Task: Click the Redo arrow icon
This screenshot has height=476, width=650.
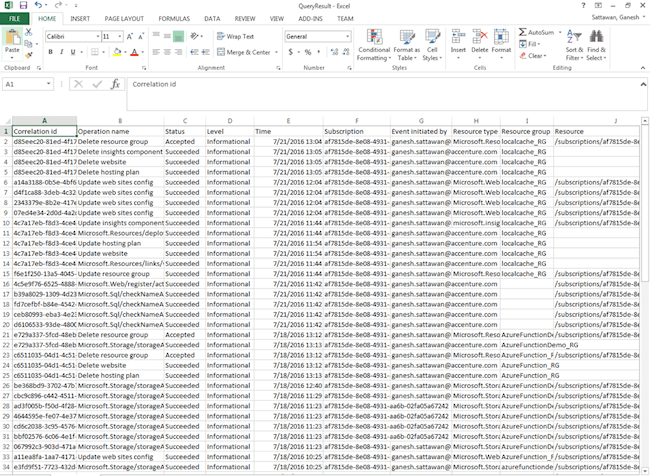Action: point(58,5)
